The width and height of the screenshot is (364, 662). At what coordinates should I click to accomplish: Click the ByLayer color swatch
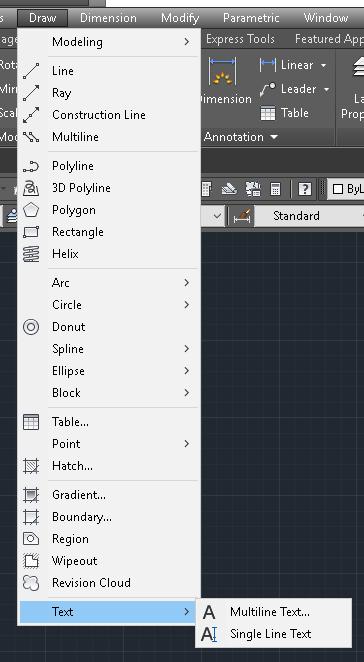(x=338, y=189)
